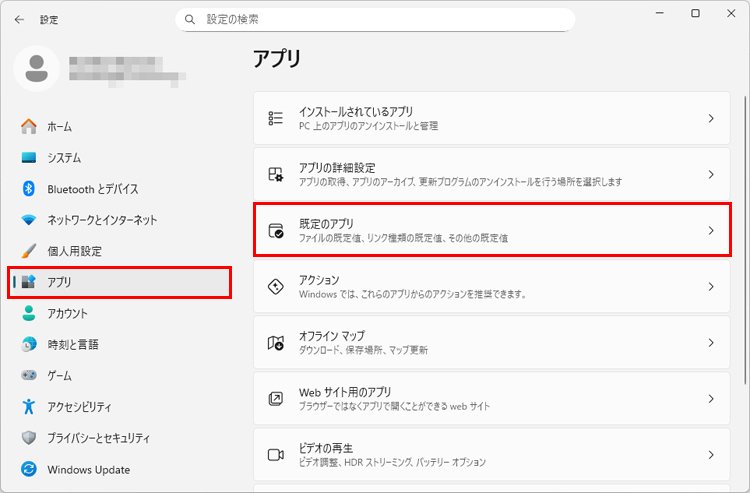Click the ゲーム controller icon

pos(29,375)
